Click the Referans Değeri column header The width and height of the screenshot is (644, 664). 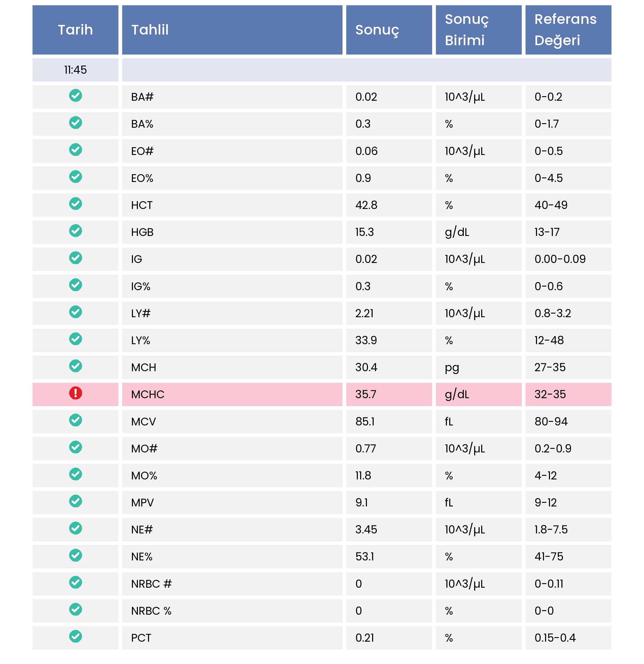(x=565, y=30)
